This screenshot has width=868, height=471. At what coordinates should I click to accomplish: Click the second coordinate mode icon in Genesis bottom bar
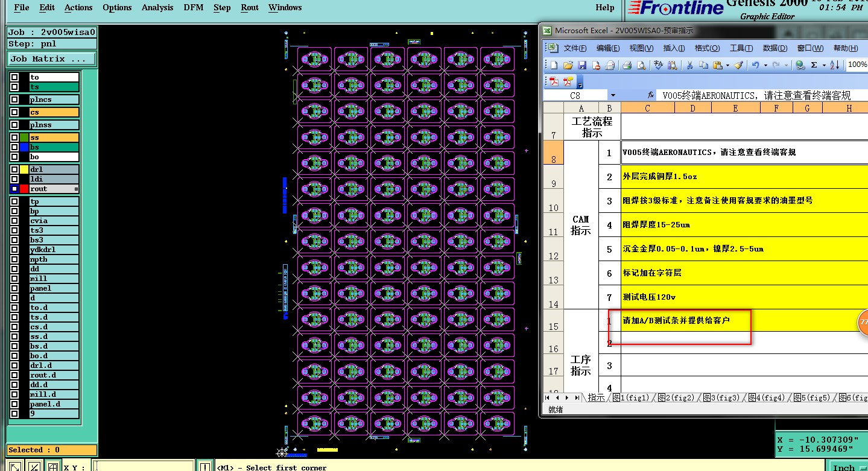pyautogui.click(x=34, y=466)
